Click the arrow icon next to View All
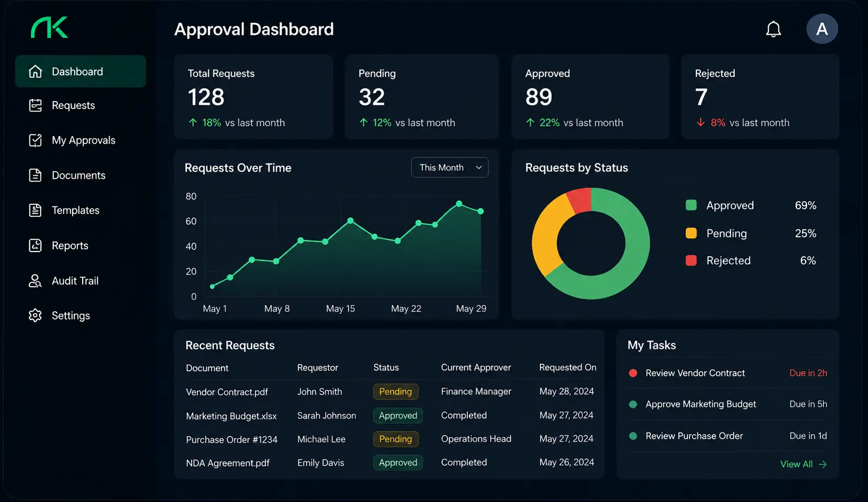The image size is (868, 502). 823,464
